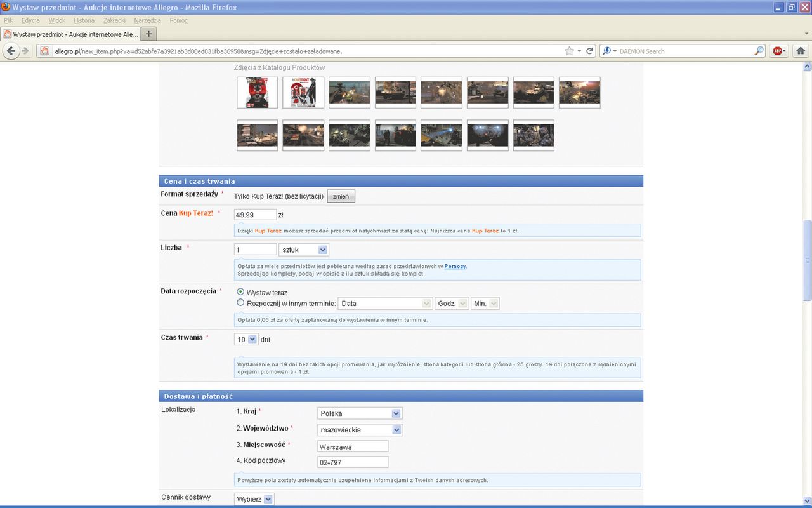Viewport: 812px width, 508px height.
Task: Click the 'Dostawa i płatność' section header
Action: click(401, 396)
